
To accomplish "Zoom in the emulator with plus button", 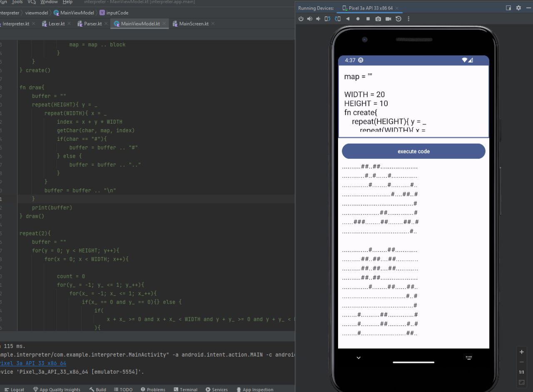I will pyautogui.click(x=521, y=352).
